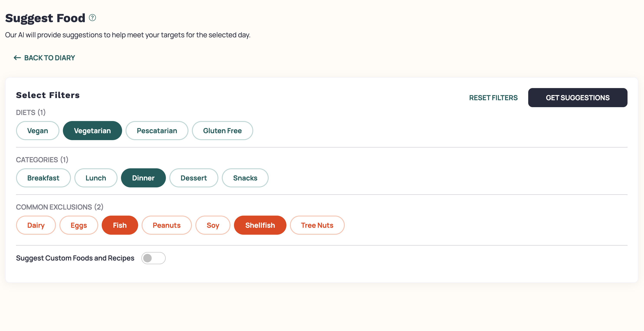The height and width of the screenshot is (331, 644).
Task: Go back via the Back to Diary link
Action: [x=44, y=58]
